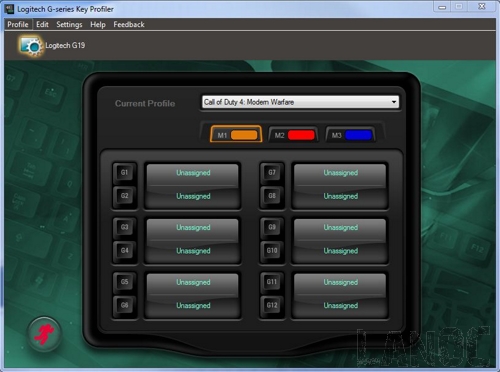Viewport: 500px width, 372px height.
Task: Select the G3 key button
Action: click(124, 227)
